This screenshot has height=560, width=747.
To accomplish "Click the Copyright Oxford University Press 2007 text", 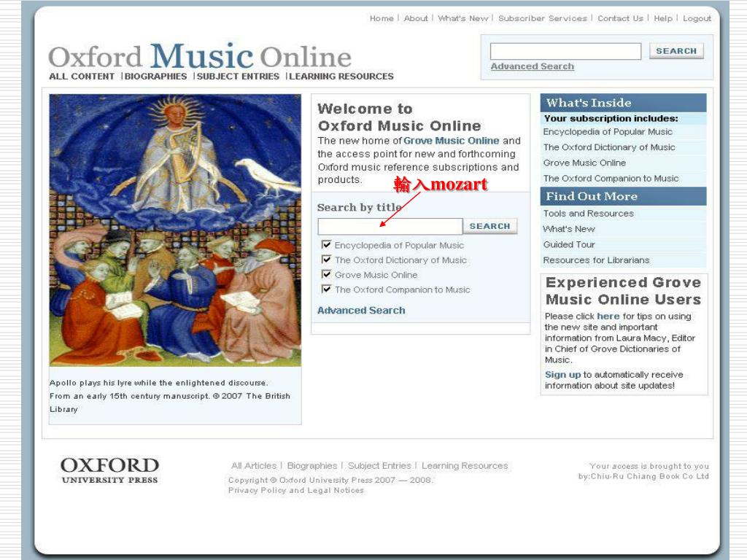I will (330, 480).
